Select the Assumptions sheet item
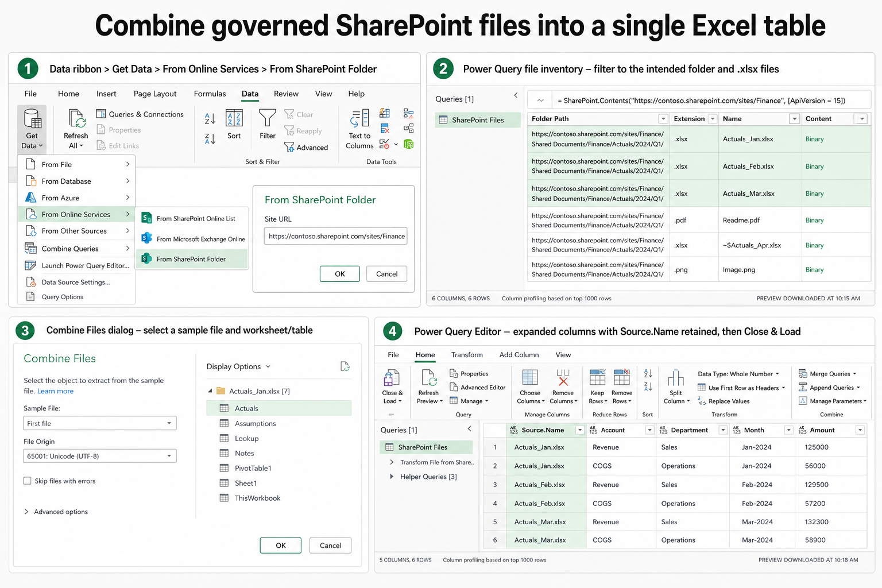This screenshot has height=588, width=882. click(x=255, y=423)
